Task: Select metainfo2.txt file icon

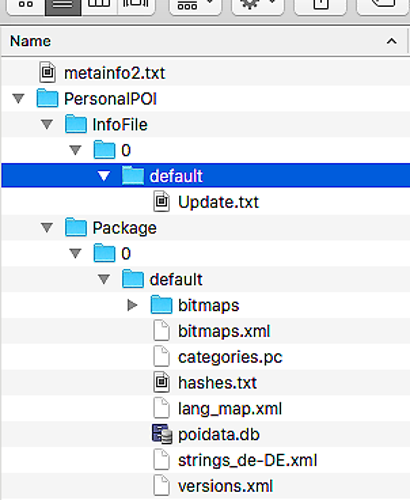Action: coord(47,72)
